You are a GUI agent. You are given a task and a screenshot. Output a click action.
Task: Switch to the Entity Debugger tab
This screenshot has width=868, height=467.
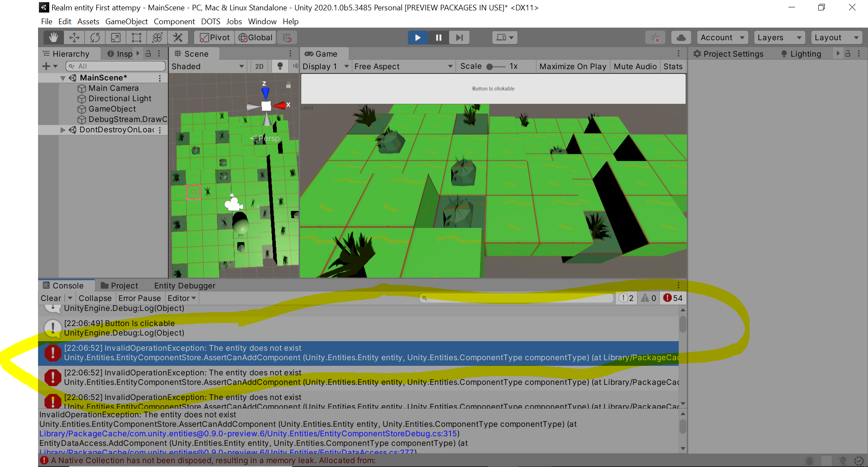tap(185, 285)
